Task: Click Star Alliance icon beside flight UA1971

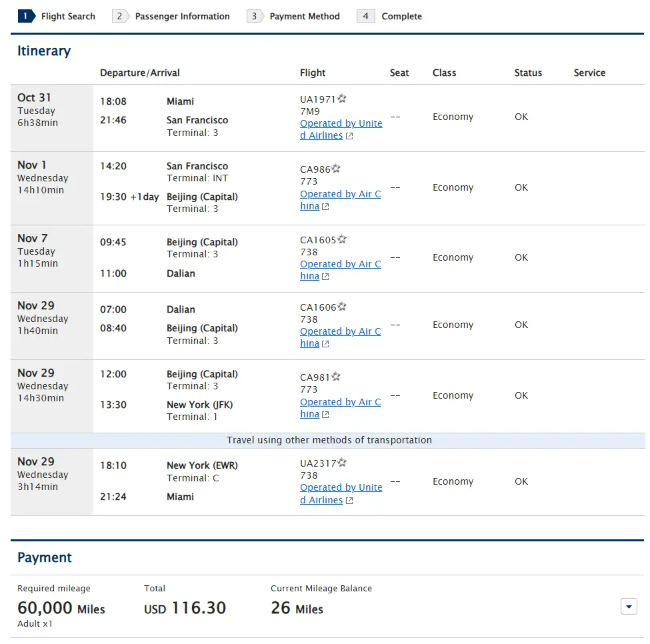Action: pyautogui.click(x=342, y=99)
